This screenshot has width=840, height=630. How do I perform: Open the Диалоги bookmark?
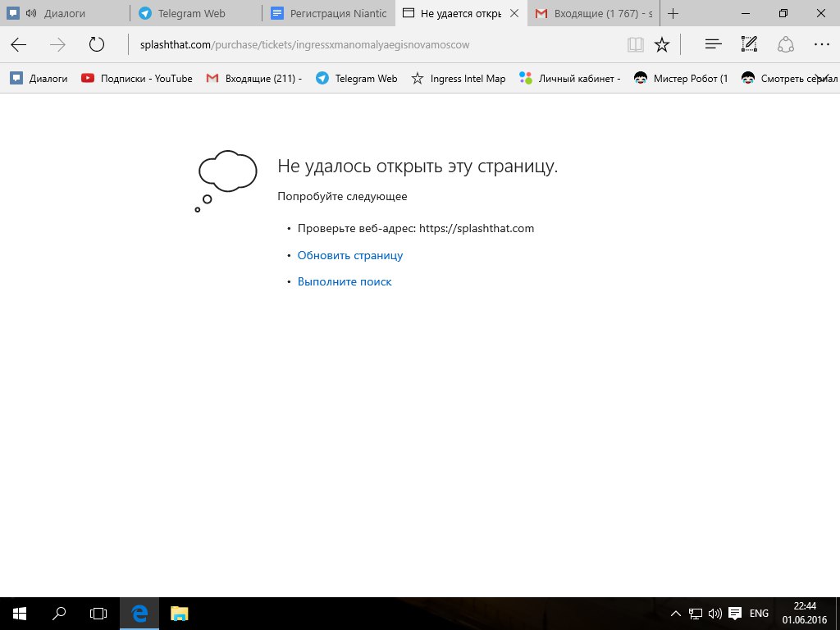39,79
